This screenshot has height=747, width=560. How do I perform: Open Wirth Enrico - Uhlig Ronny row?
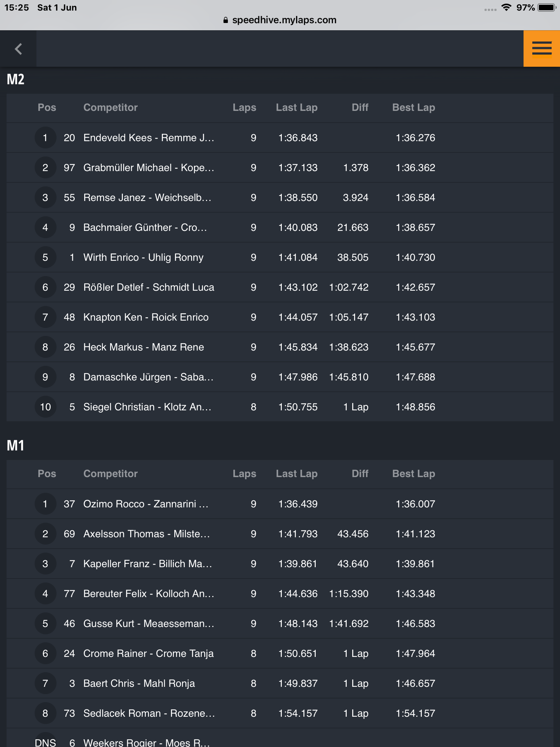(280, 257)
